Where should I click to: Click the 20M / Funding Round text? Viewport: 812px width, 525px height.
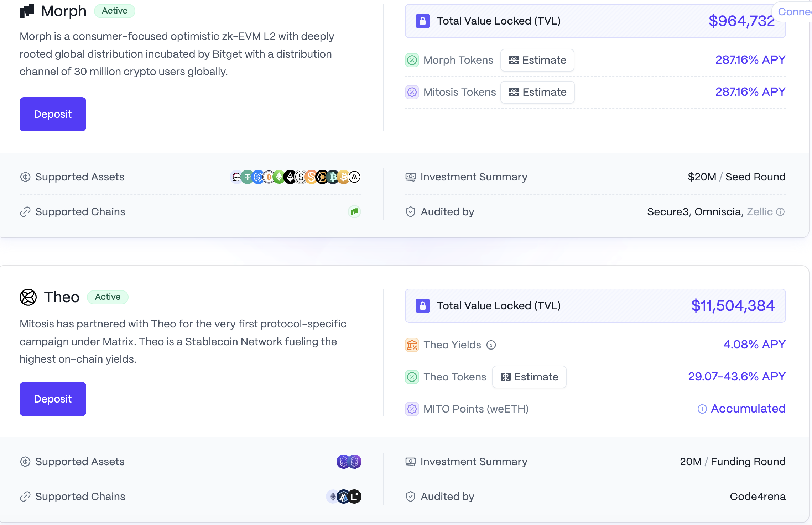(733, 462)
